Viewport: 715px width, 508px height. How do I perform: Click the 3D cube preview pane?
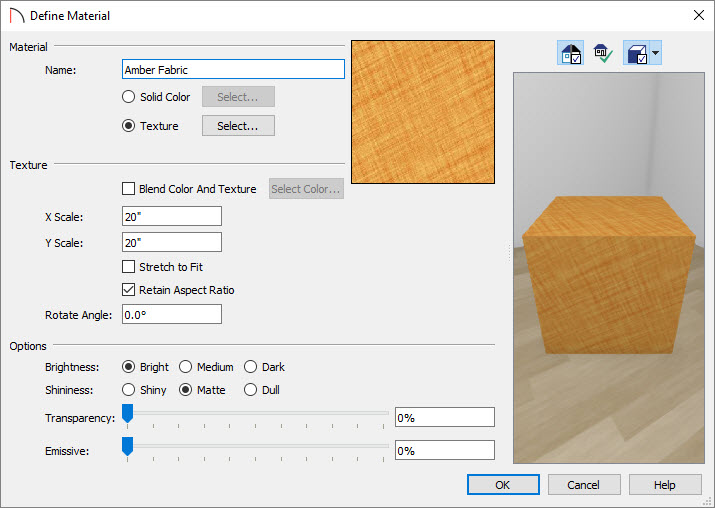click(x=609, y=268)
